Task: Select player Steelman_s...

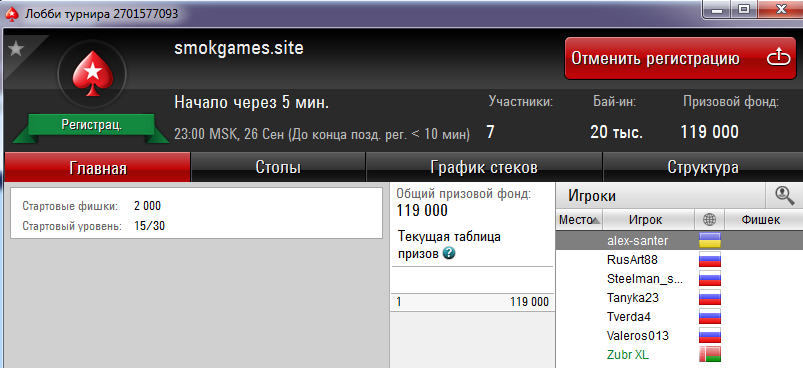Action: point(679,279)
